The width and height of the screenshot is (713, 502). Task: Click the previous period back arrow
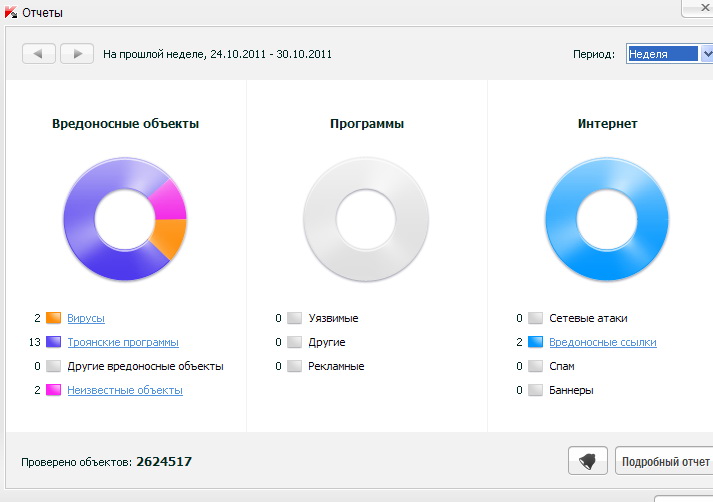[x=38, y=54]
